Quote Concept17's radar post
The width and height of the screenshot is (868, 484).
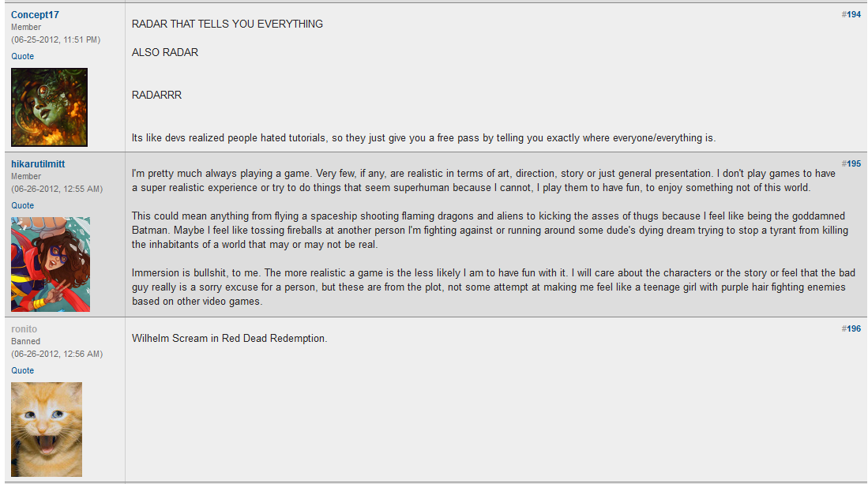coord(22,57)
